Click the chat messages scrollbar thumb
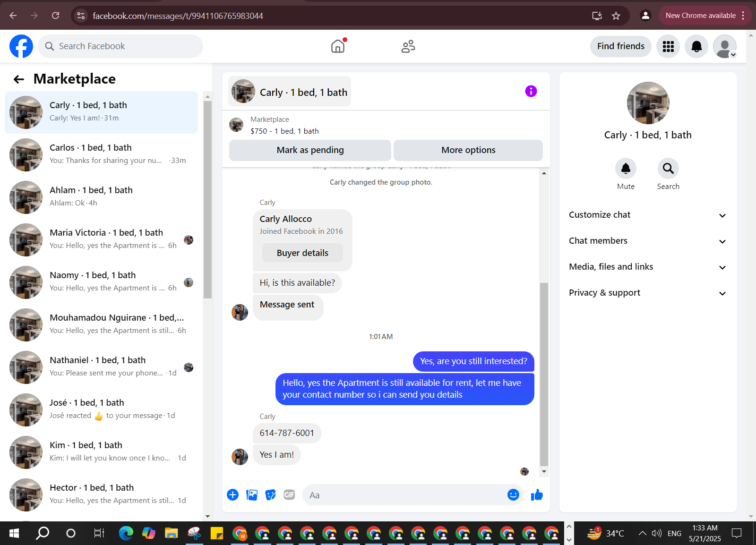This screenshot has width=756, height=545. click(544, 374)
